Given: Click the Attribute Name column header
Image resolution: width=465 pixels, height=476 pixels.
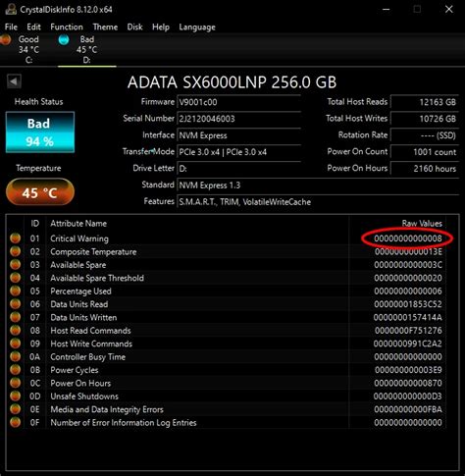Looking at the screenshot, I should pyautogui.click(x=78, y=224).
